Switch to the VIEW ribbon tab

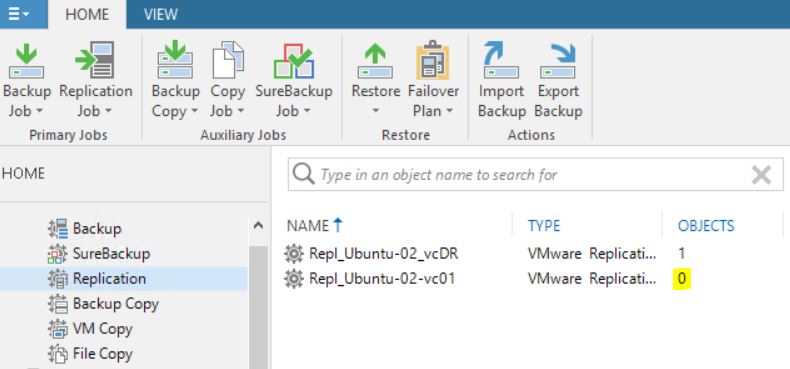point(161,15)
